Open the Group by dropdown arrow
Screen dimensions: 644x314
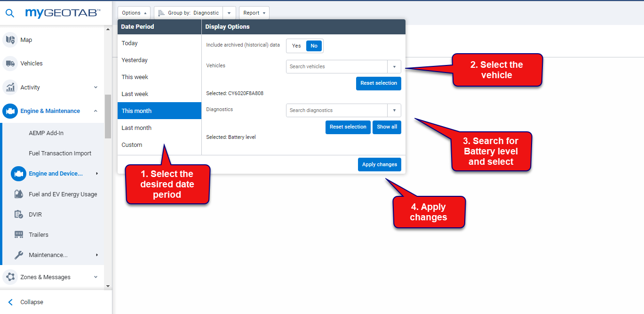[229, 13]
